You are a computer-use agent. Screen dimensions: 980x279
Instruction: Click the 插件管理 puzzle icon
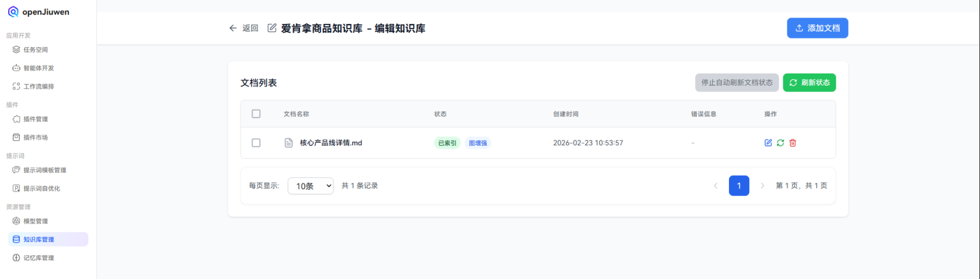pyautogui.click(x=16, y=119)
